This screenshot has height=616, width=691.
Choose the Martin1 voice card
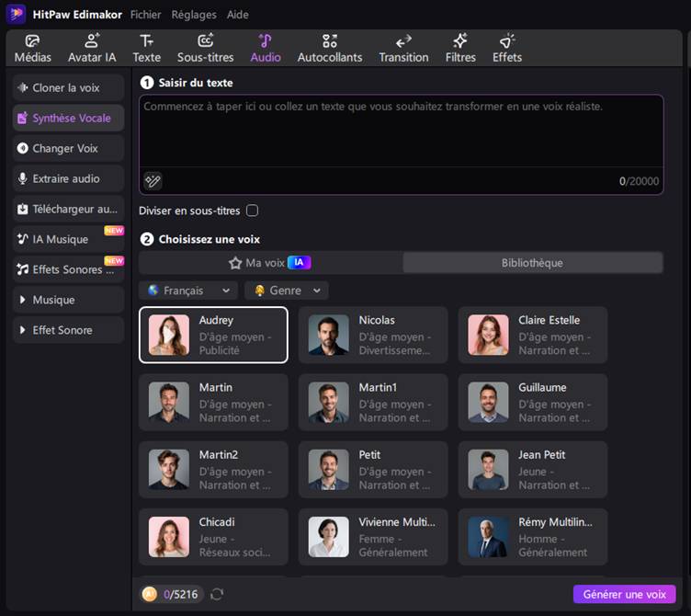(373, 403)
